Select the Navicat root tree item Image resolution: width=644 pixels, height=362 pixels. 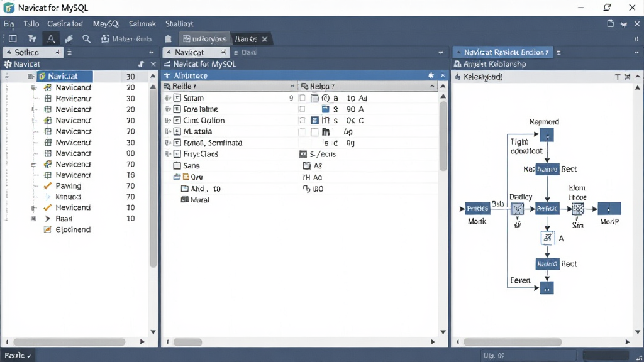tap(65, 76)
